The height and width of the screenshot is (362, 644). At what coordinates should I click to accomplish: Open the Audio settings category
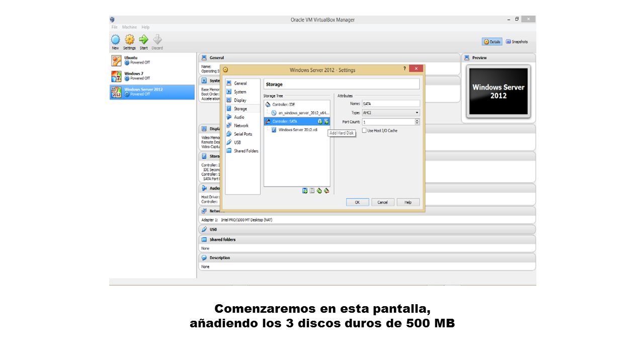point(243,117)
